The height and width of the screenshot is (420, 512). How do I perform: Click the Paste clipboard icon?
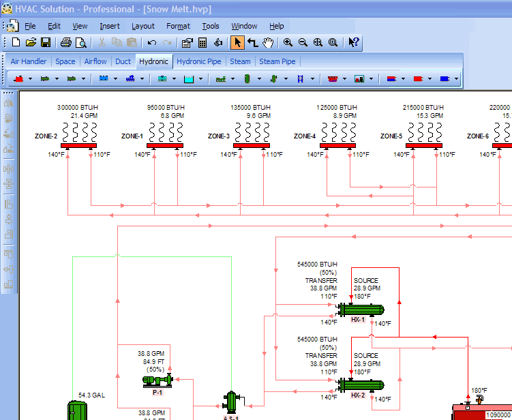pyautogui.click(x=132, y=42)
